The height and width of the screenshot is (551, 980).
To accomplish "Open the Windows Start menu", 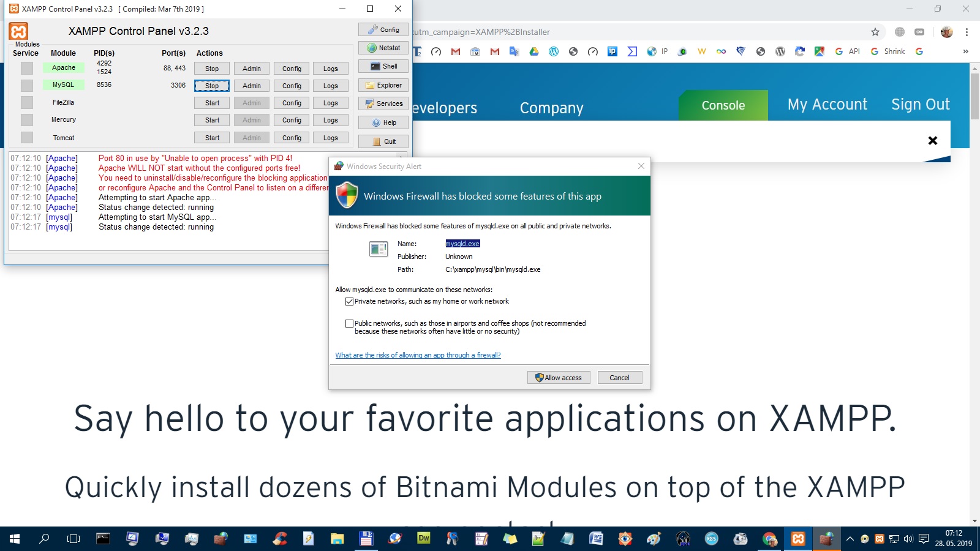I will click(x=15, y=539).
